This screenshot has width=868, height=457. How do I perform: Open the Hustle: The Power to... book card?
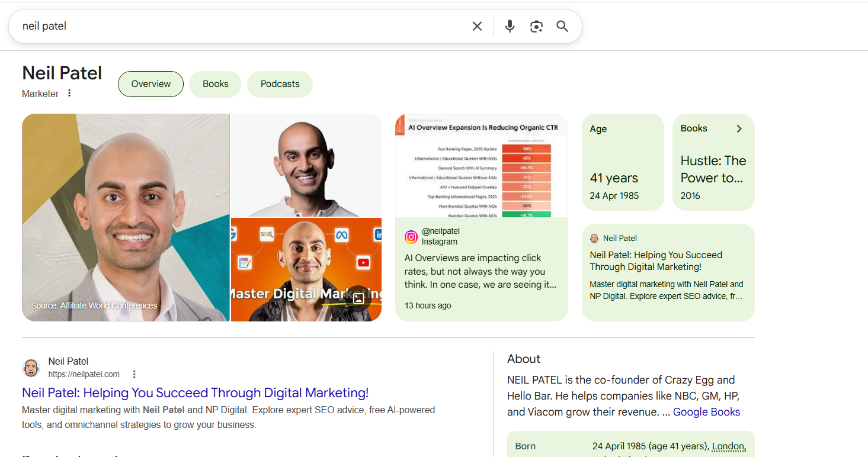point(713,162)
